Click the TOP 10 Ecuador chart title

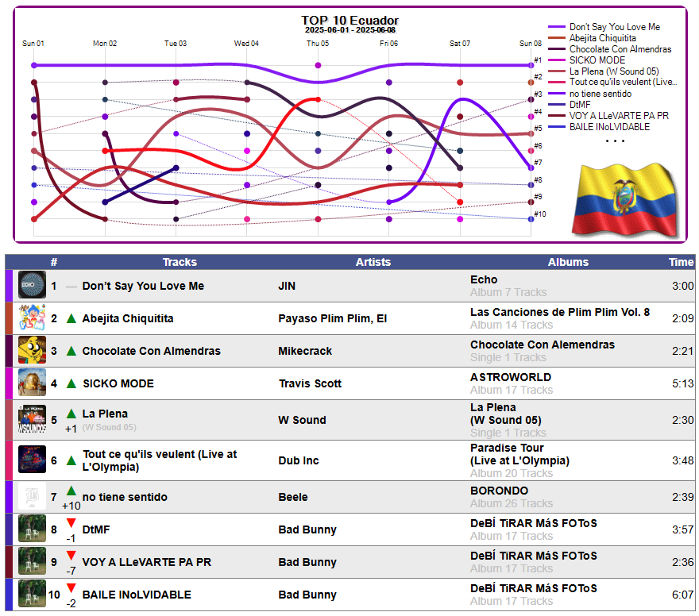click(x=349, y=21)
